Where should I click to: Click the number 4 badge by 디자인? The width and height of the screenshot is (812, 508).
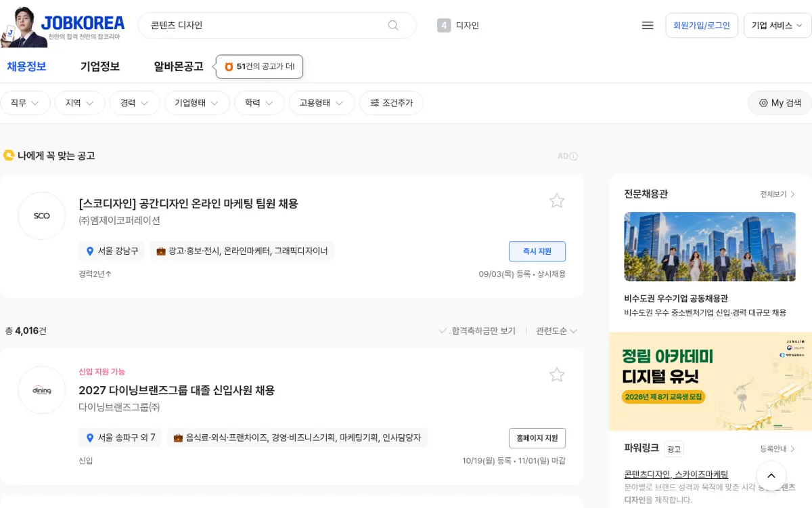444,26
